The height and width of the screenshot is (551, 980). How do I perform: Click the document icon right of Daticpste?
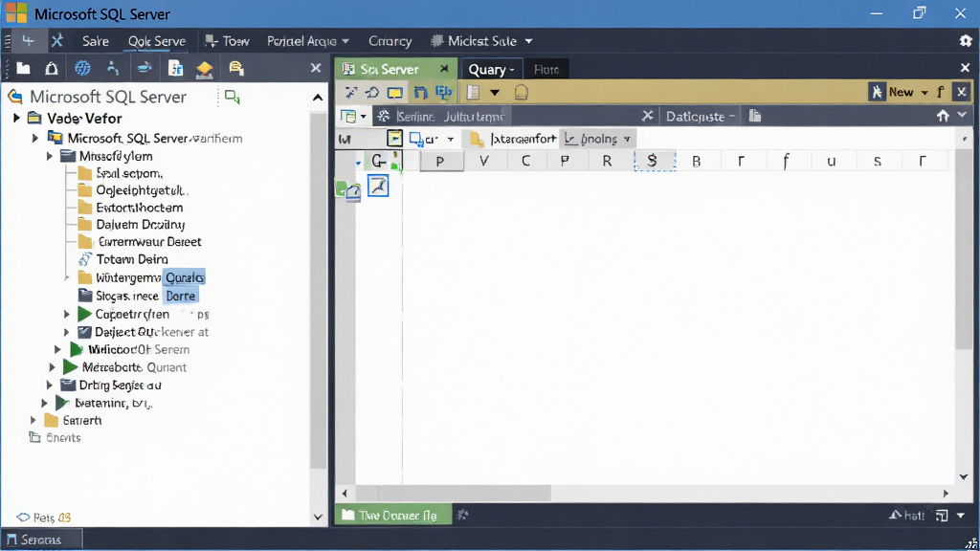755,116
